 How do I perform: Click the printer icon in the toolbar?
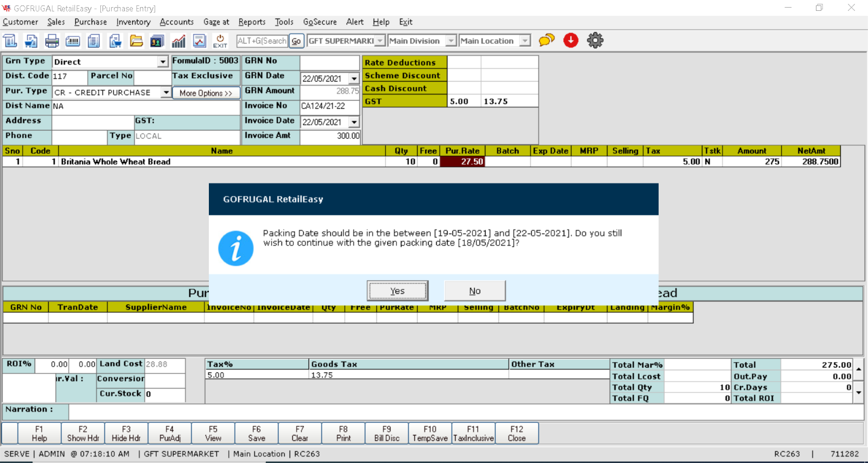52,41
